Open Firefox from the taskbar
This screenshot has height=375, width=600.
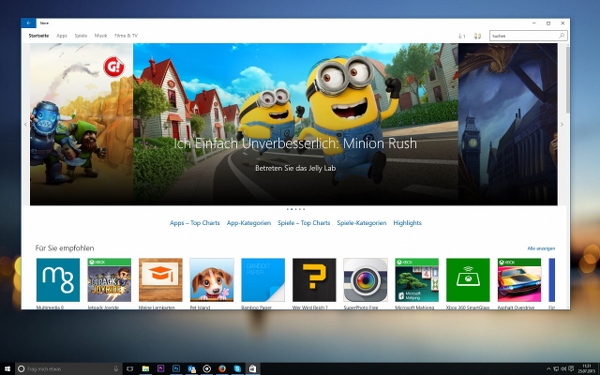point(222,369)
